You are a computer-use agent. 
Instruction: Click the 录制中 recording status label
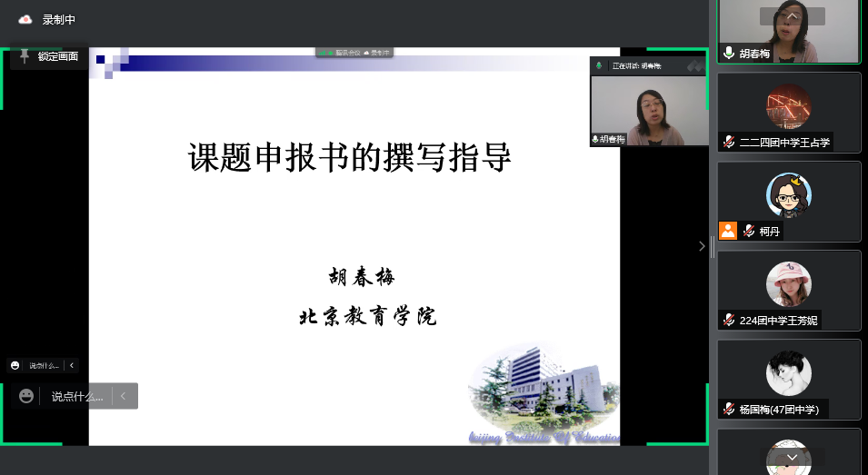pyautogui.click(x=59, y=20)
